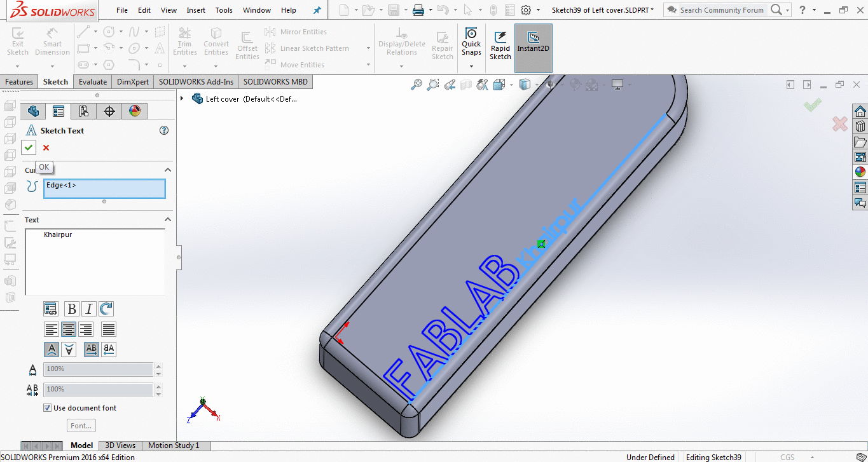Click the Previous View icon
Image resolution: width=868 pixels, height=462 pixels.
tap(450, 85)
